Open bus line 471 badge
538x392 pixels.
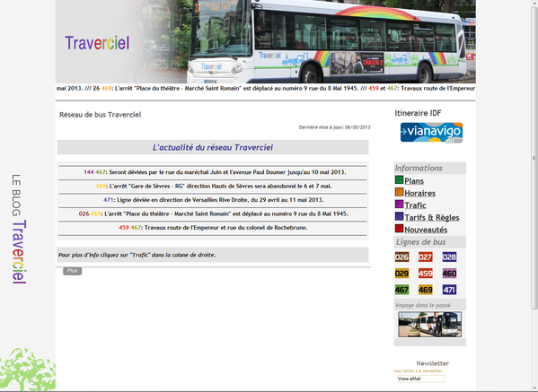(449, 290)
